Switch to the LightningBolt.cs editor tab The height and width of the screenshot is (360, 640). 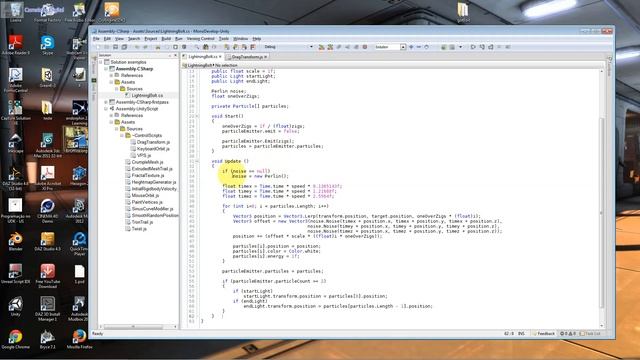tap(203, 57)
